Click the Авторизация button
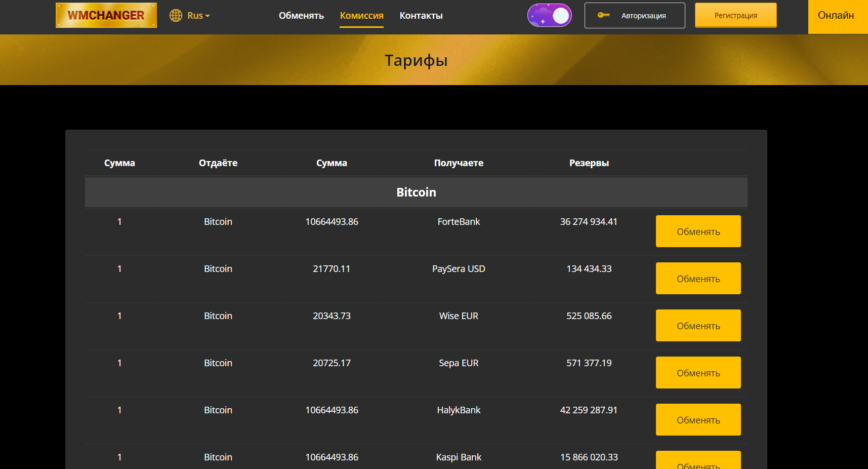The height and width of the screenshot is (469, 868). click(635, 16)
